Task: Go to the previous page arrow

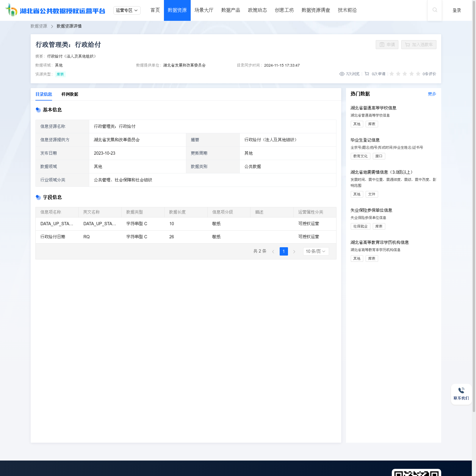Action: click(x=273, y=252)
